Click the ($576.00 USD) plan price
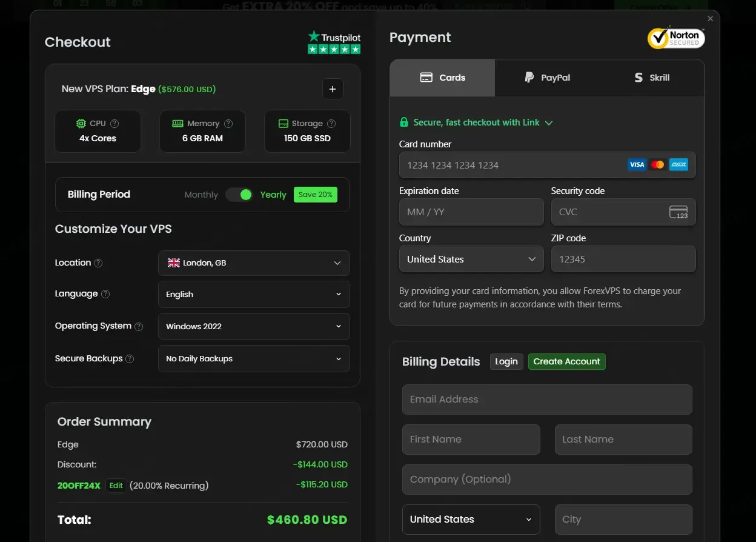 tap(187, 89)
